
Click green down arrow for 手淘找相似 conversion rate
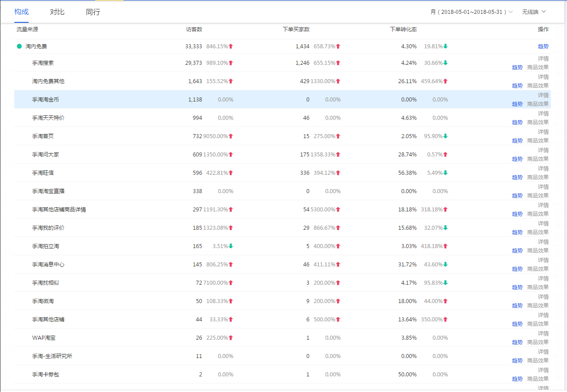point(445,283)
